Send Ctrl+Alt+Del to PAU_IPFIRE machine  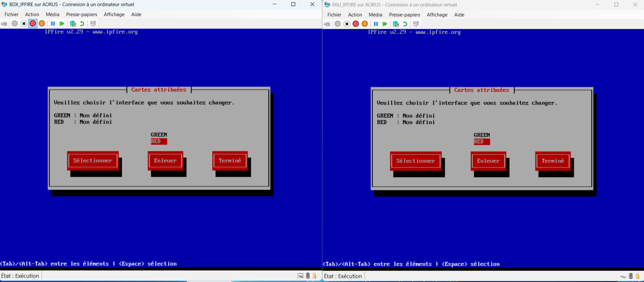pos(327,24)
